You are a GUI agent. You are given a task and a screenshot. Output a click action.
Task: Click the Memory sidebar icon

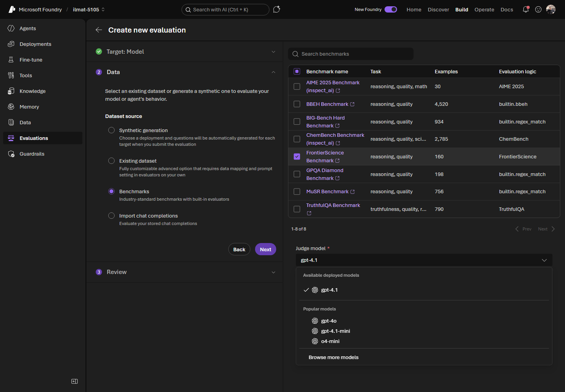click(11, 107)
